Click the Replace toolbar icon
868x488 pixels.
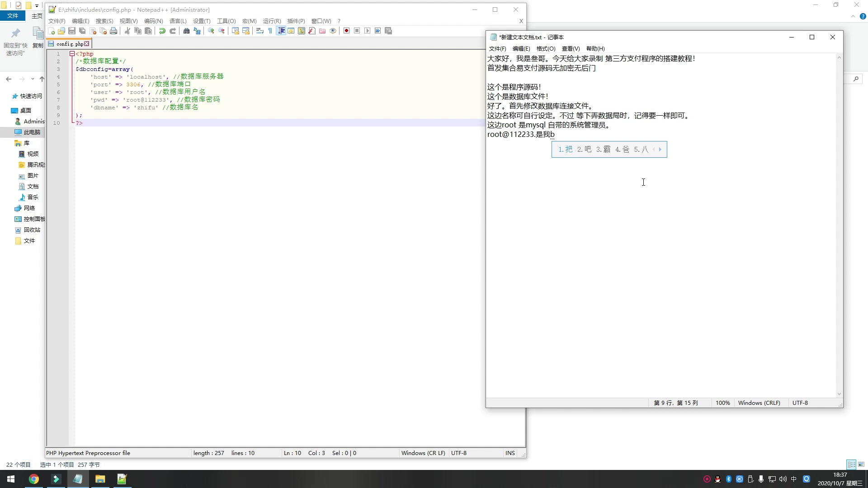pos(197,31)
